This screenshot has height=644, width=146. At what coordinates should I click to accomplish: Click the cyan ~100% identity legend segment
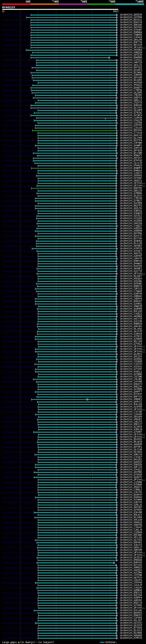130,4
